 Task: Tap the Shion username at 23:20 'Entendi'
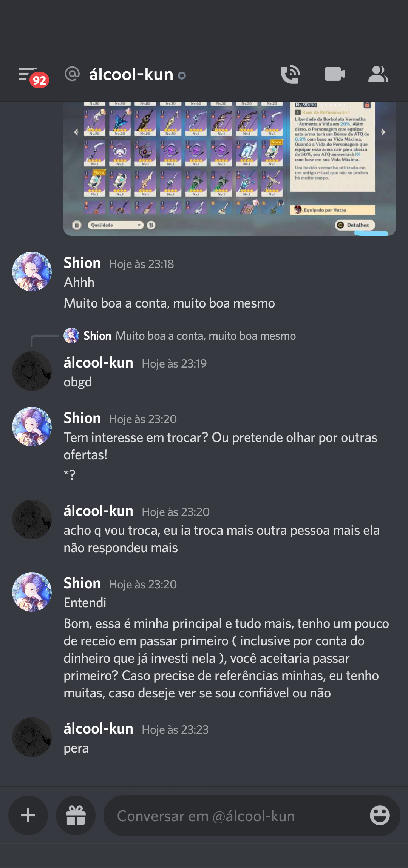pos(82,583)
